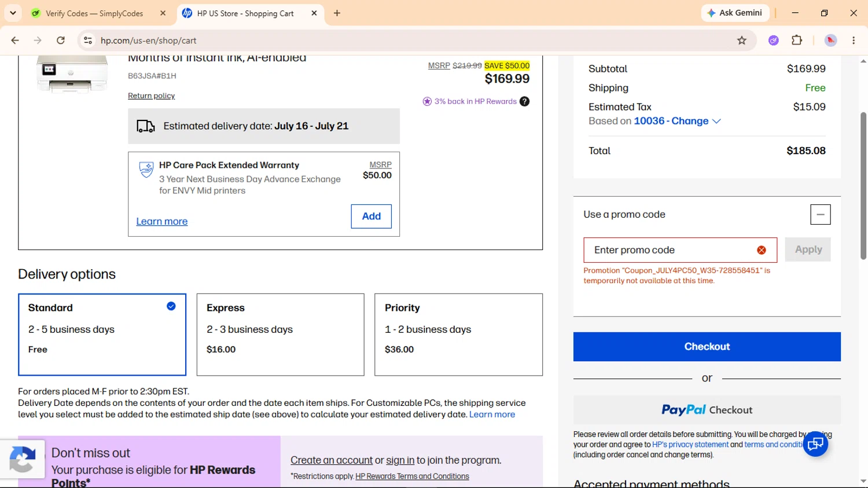This screenshot has height=488, width=868.
Task: Click the Estimated Tax $15.09 value
Action: [x=809, y=107]
